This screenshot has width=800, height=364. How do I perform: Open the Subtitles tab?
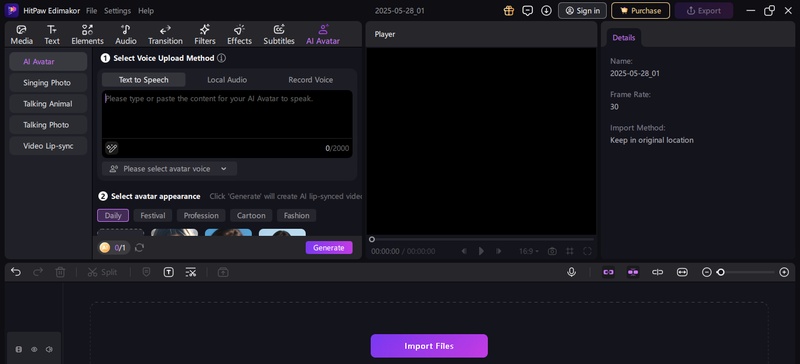click(x=279, y=35)
